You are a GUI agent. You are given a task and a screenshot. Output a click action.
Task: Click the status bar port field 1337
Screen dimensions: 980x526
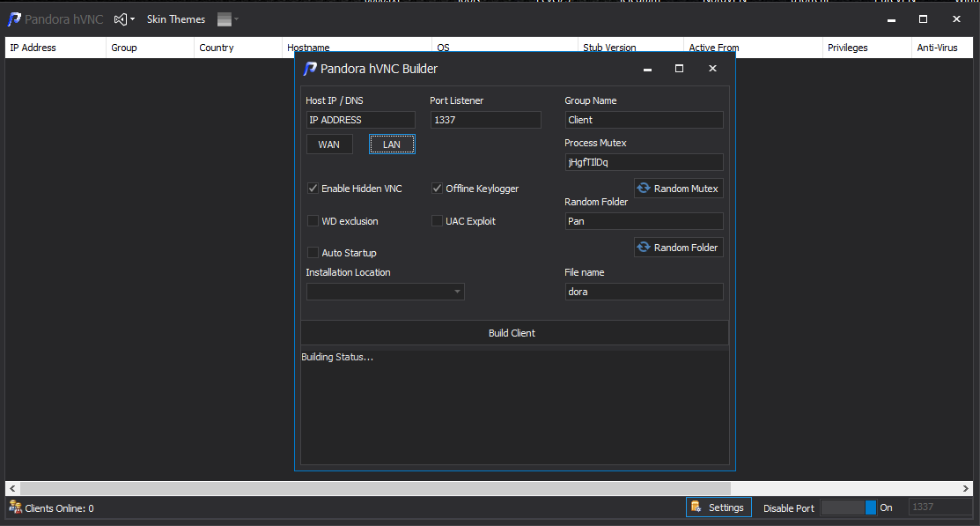point(939,507)
